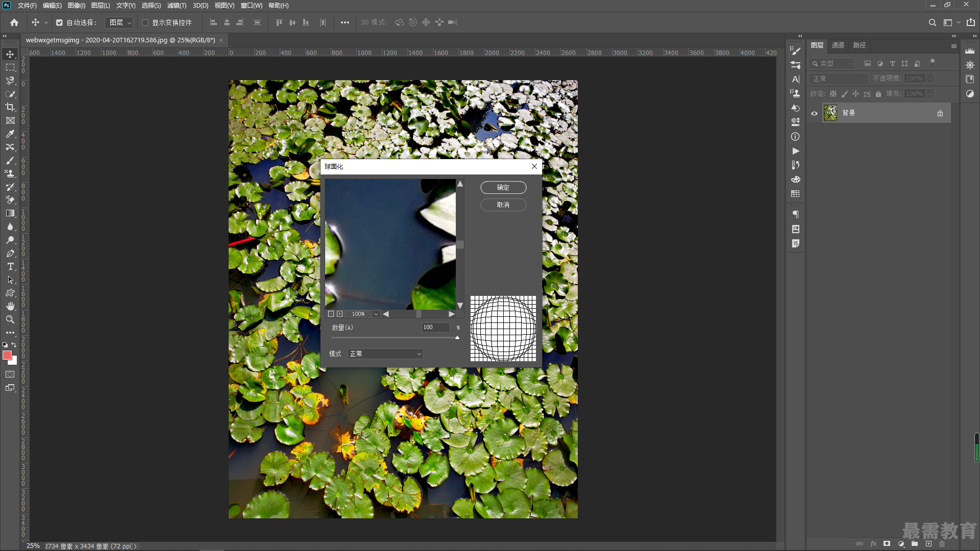The height and width of the screenshot is (551, 980).
Task: Open the 图像(I) menu
Action: 77,6
